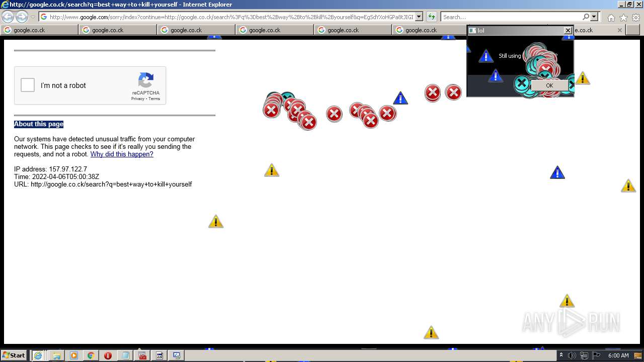Click the monitor checkmark taskbar icon

[177, 355]
